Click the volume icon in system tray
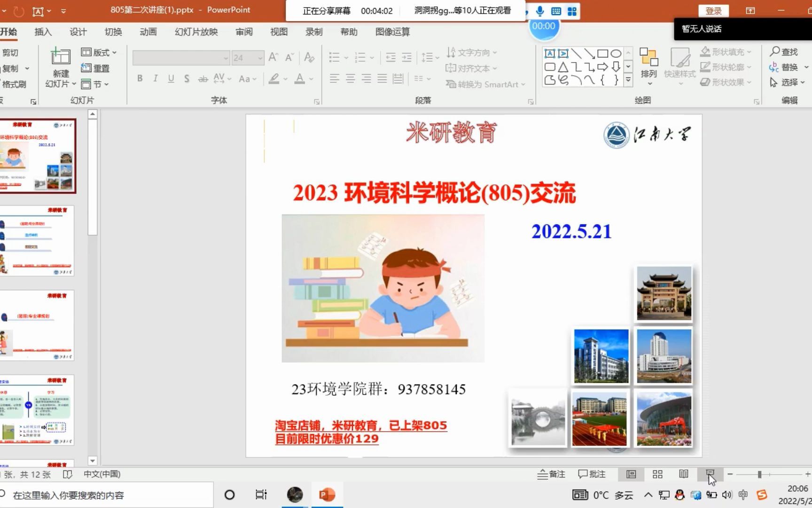The height and width of the screenshot is (508, 812). [727, 495]
